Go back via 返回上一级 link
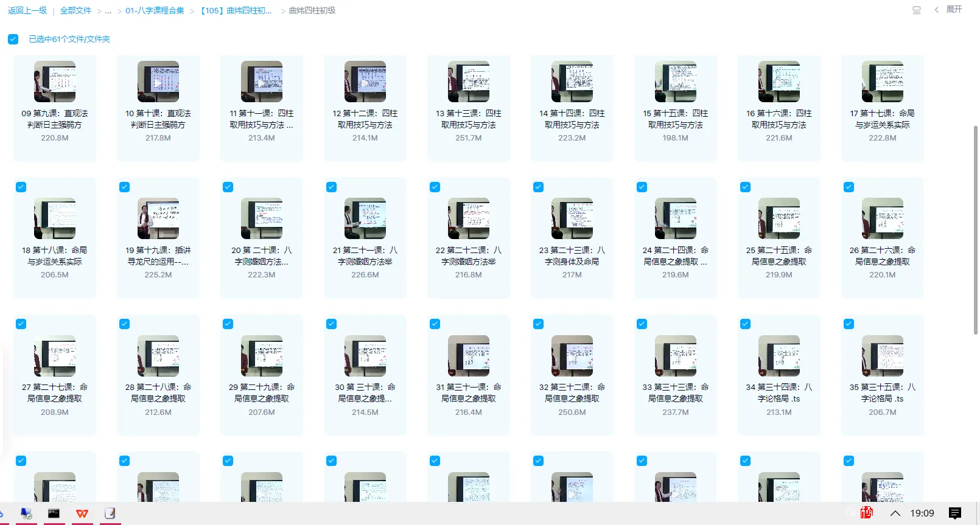 coord(27,10)
